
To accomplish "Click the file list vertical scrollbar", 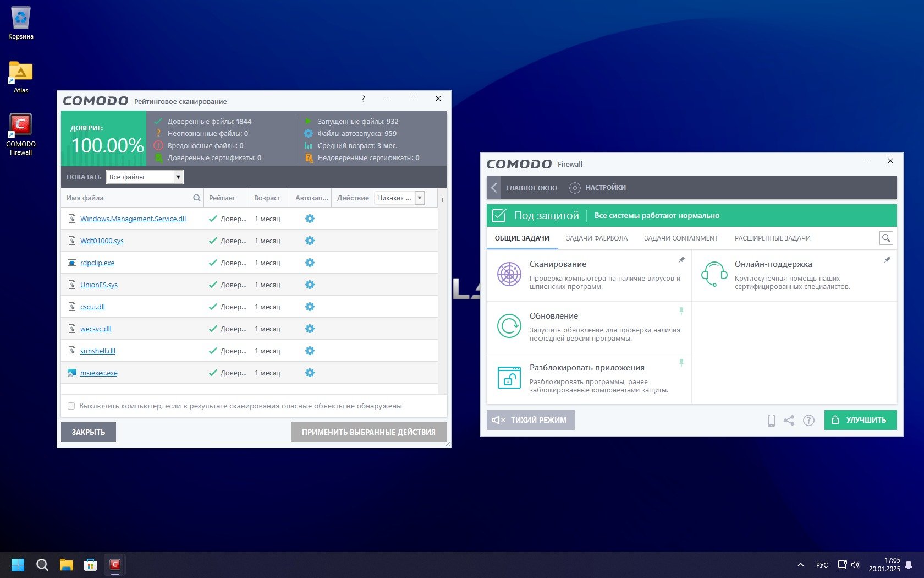I will coord(442,297).
